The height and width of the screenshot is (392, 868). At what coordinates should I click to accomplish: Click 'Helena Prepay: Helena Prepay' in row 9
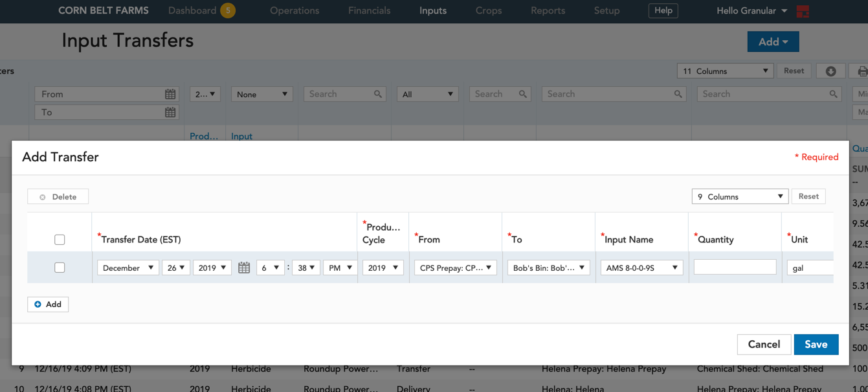[x=604, y=369]
